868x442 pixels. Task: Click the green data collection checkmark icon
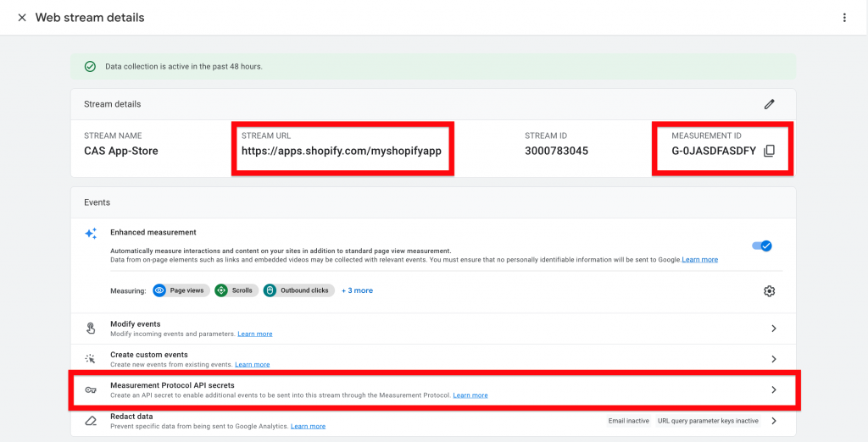coord(90,66)
